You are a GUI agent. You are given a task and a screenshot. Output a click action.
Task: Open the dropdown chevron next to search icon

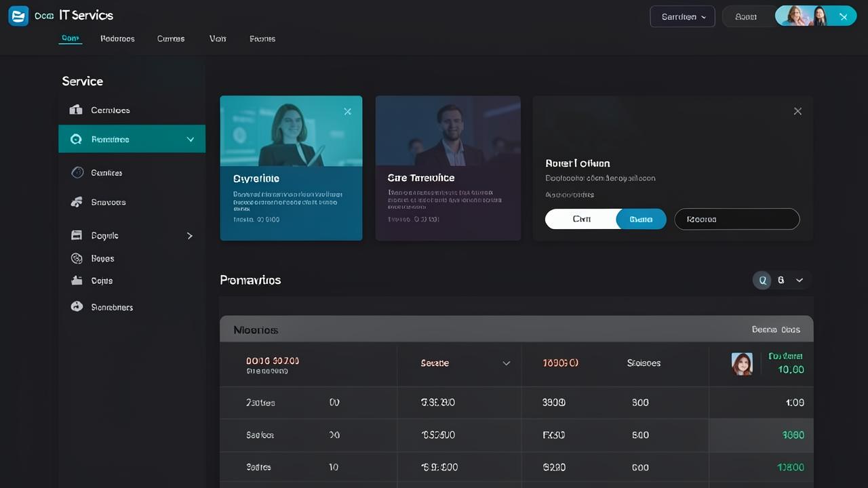tap(800, 280)
